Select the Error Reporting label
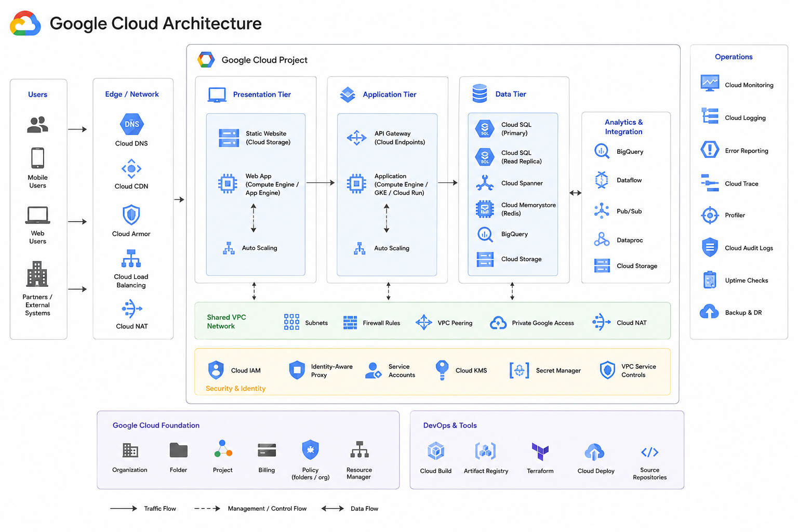Image resolution: width=798 pixels, height=532 pixels. 747,151
